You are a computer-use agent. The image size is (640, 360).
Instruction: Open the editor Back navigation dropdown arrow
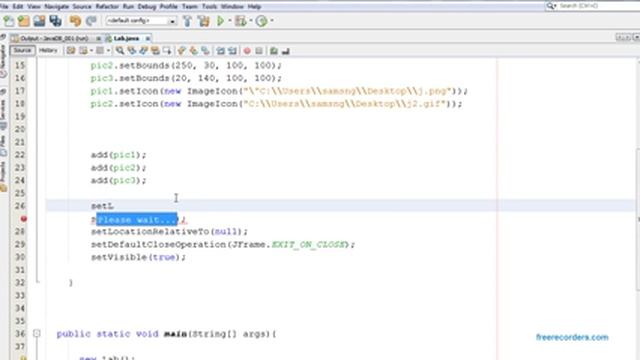[91, 51]
